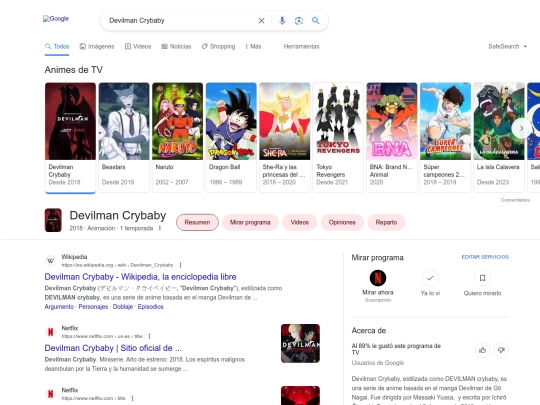Select the 'Resumen' chip
This screenshot has height=405, width=540.
point(197,222)
